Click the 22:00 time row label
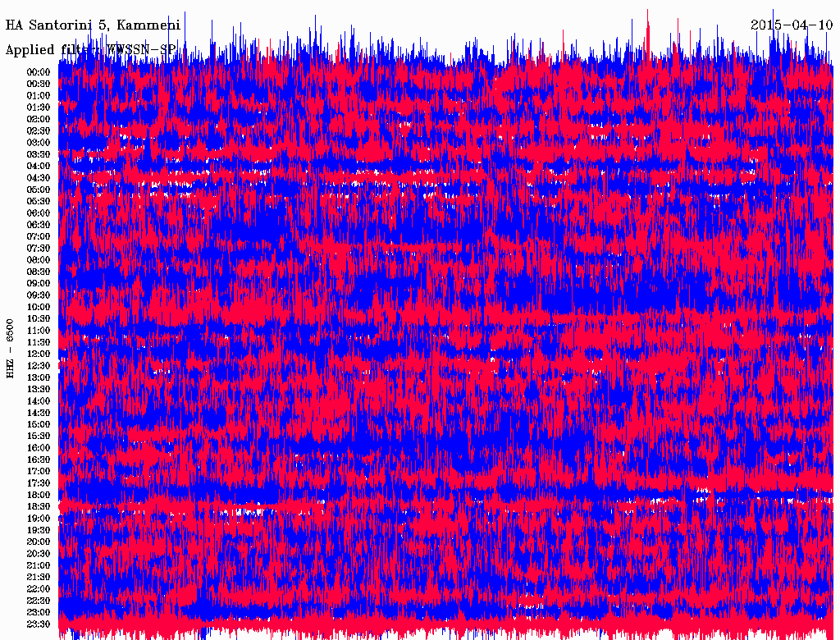This screenshot has height=640, width=840. point(39,589)
